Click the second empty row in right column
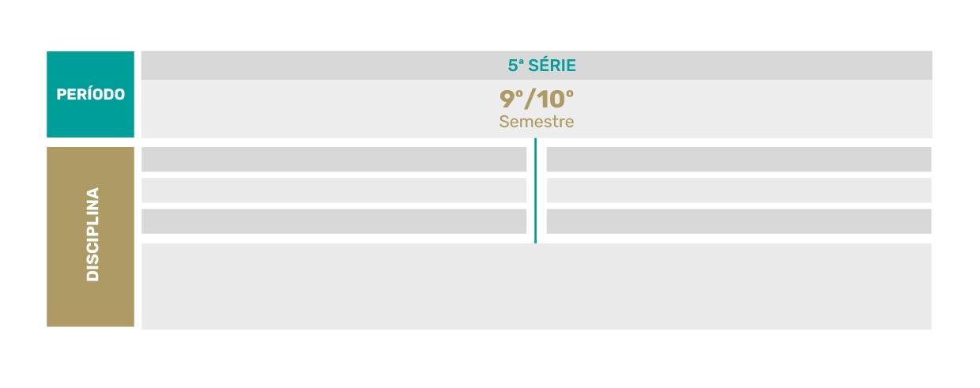980x388 pixels. 739,190
